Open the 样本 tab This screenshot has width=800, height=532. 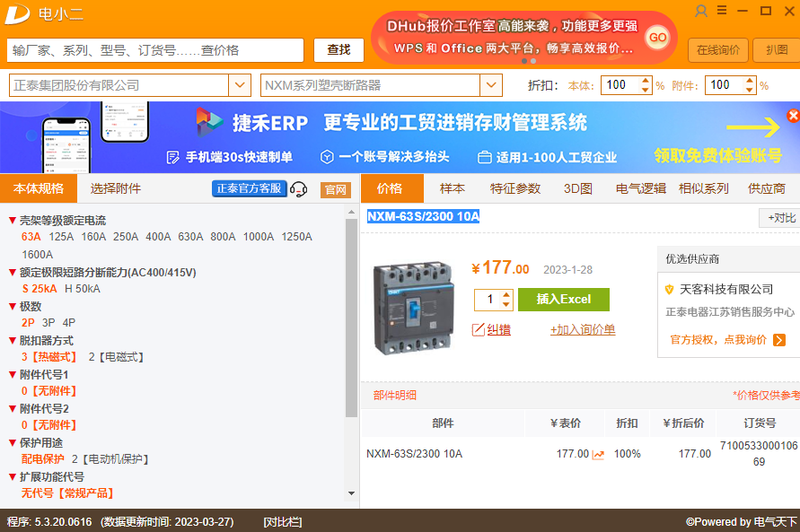(452, 188)
